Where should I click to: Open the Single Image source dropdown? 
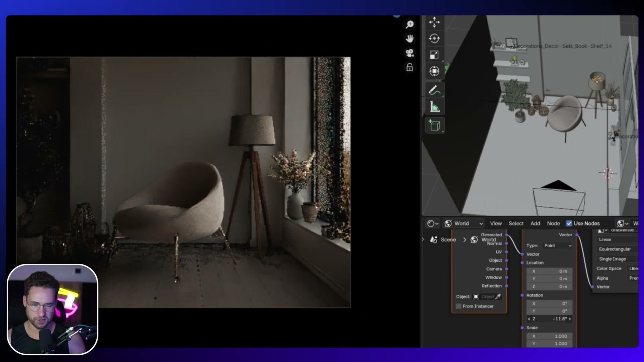(x=617, y=259)
